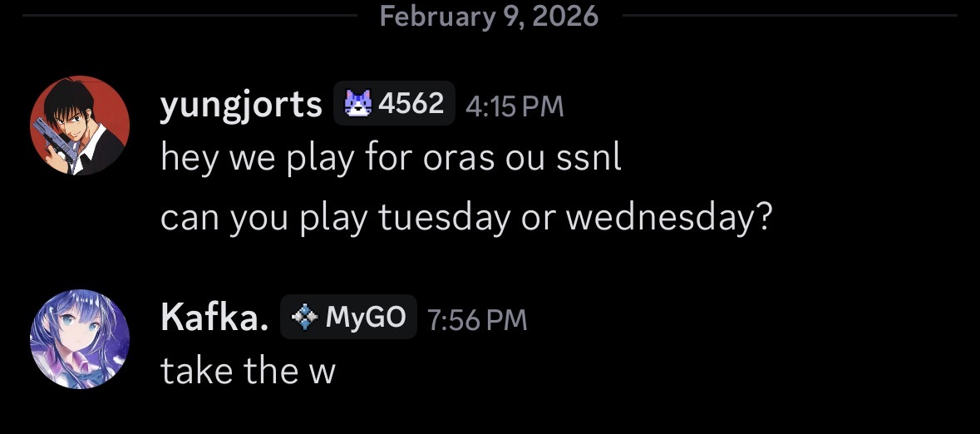Click the word "oras" in the first message
The width and height of the screenshot is (980, 434).
click(x=452, y=158)
